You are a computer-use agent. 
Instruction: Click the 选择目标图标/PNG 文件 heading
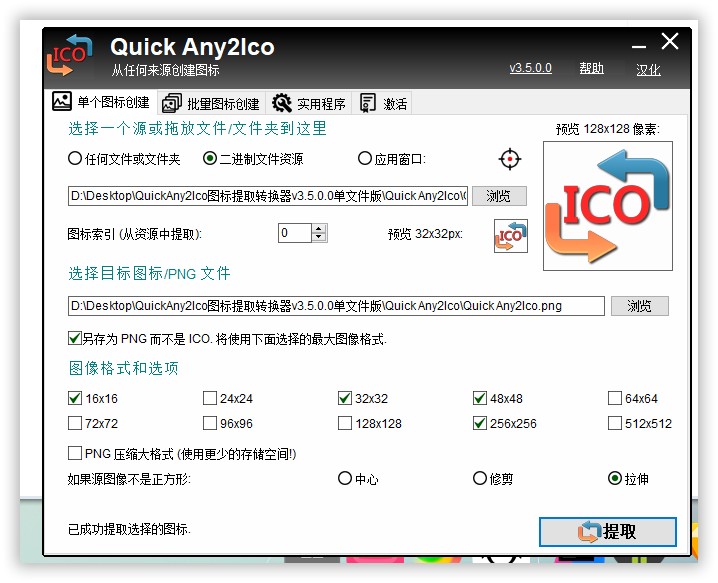pos(149,273)
